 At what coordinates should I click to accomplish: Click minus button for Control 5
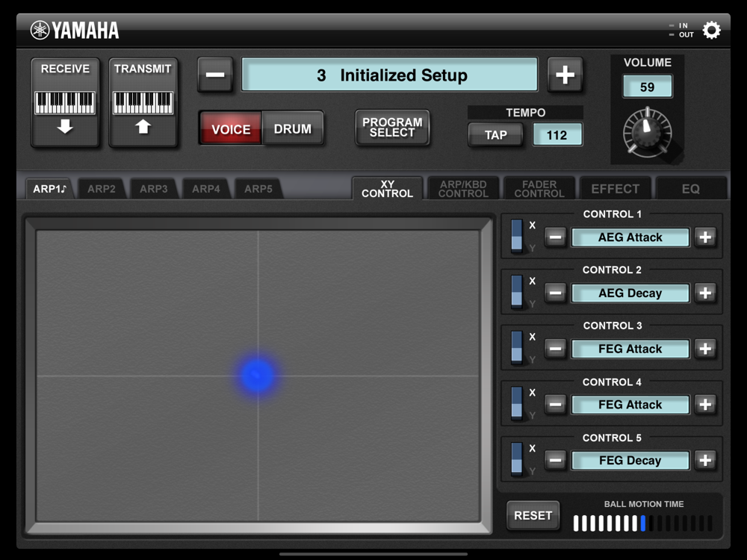click(x=556, y=460)
